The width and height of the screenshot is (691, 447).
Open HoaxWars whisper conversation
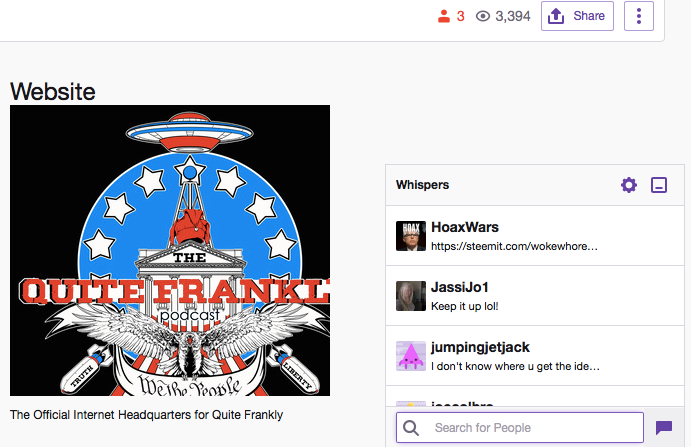[x=535, y=236]
